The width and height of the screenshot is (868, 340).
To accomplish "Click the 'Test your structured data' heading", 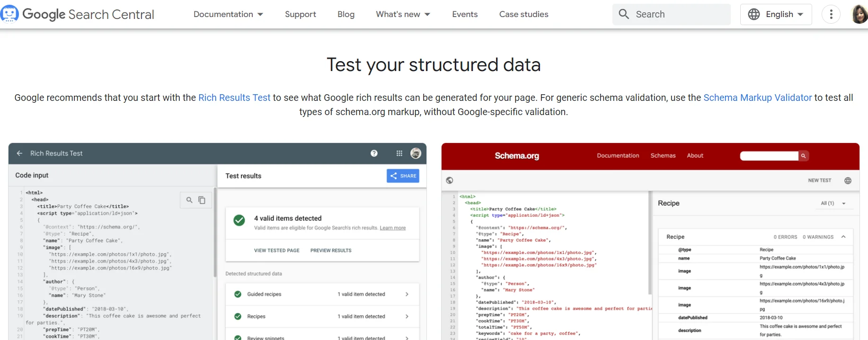I will pyautogui.click(x=434, y=65).
